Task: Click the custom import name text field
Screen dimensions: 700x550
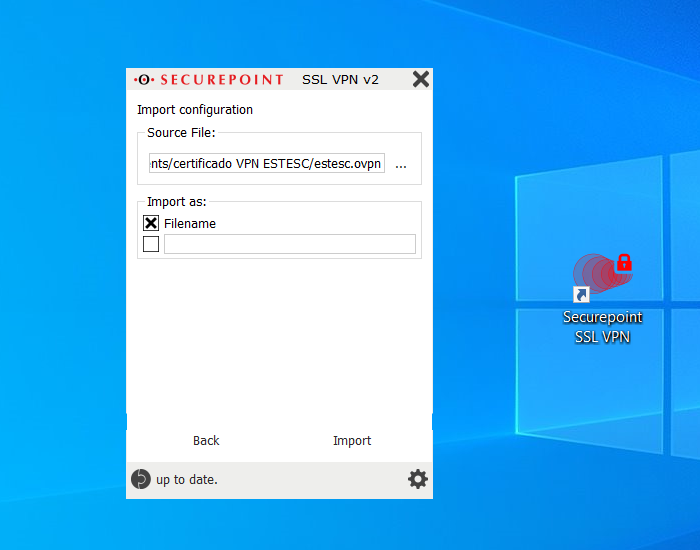Action: pyautogui.click(x=290, y=244)
